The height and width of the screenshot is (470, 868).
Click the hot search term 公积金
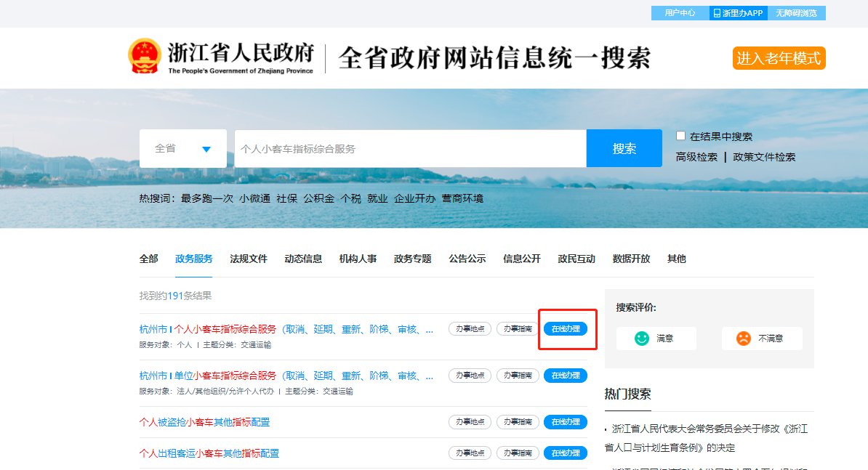318,198
